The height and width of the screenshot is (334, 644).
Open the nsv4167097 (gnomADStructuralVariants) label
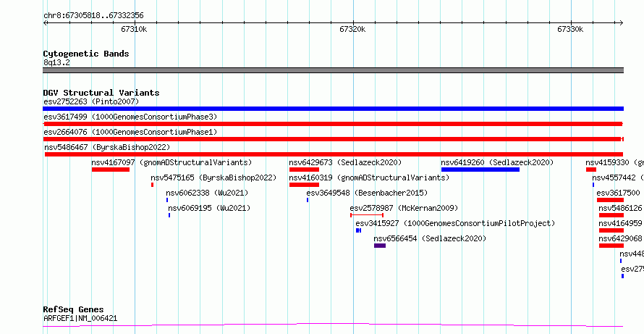pos(171,162)
